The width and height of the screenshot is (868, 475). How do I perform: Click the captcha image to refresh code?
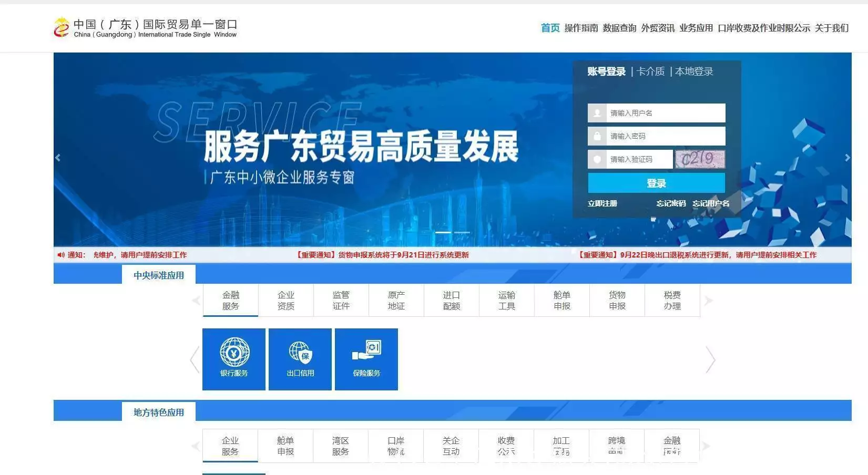700,159
